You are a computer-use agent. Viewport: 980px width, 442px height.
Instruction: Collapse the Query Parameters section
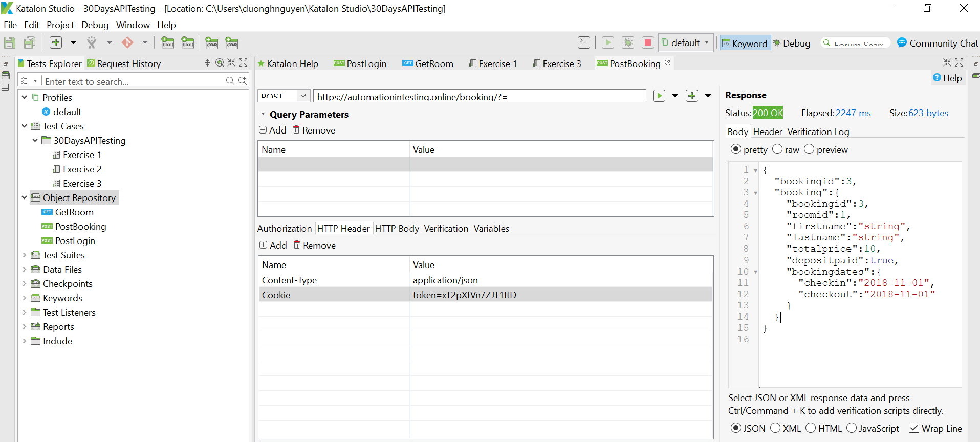pos(263,114)
